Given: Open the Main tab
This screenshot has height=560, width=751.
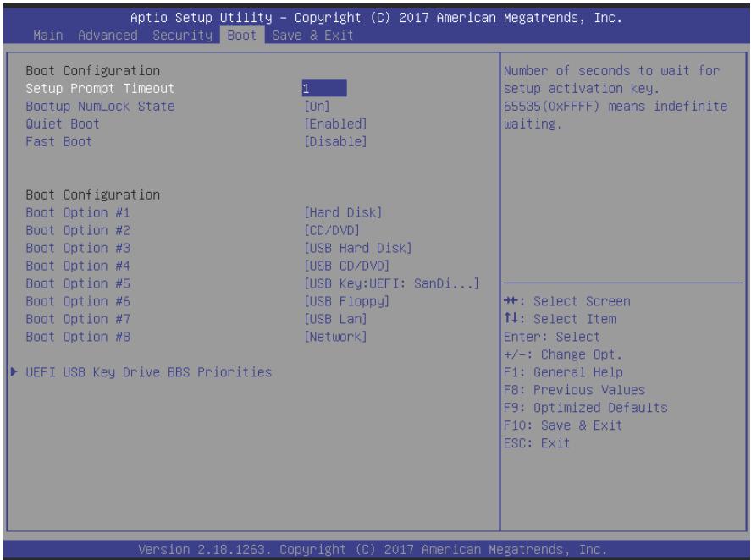Looking at the screenshot, I should click(48, 36).
